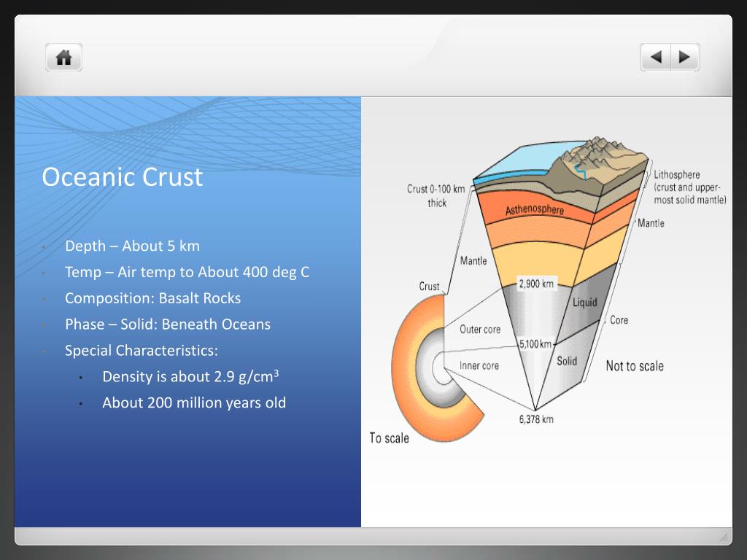
Task: Click the '6,378 km' depth label
Action: coord(536,419)
